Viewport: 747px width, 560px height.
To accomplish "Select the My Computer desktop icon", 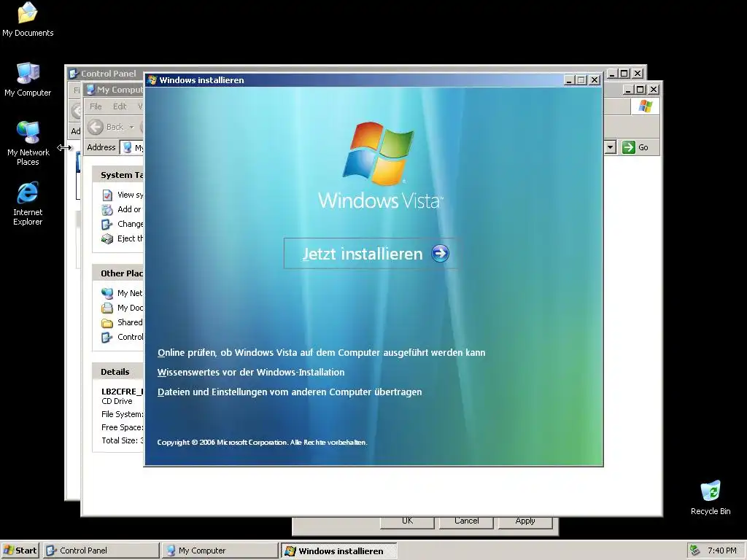I will [28, 79].
